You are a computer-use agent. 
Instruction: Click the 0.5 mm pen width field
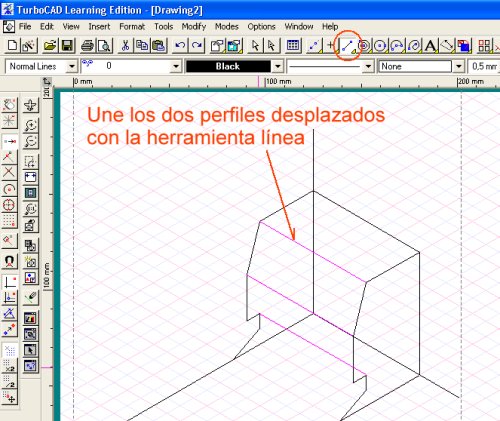click(484, 66)
